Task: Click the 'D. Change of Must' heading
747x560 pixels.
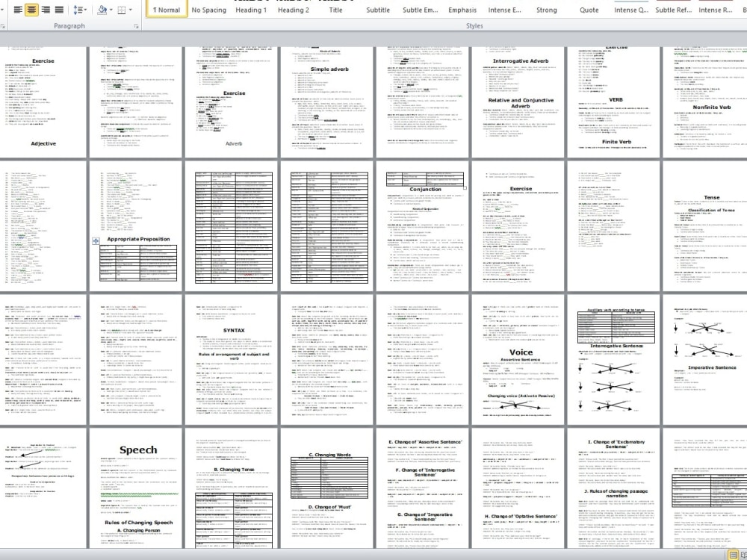Action: click(x=329, y=507)
